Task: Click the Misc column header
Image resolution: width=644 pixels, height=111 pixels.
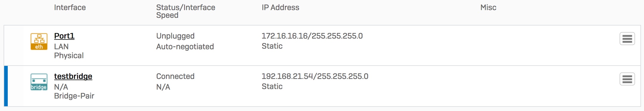Action: [488, 7]
